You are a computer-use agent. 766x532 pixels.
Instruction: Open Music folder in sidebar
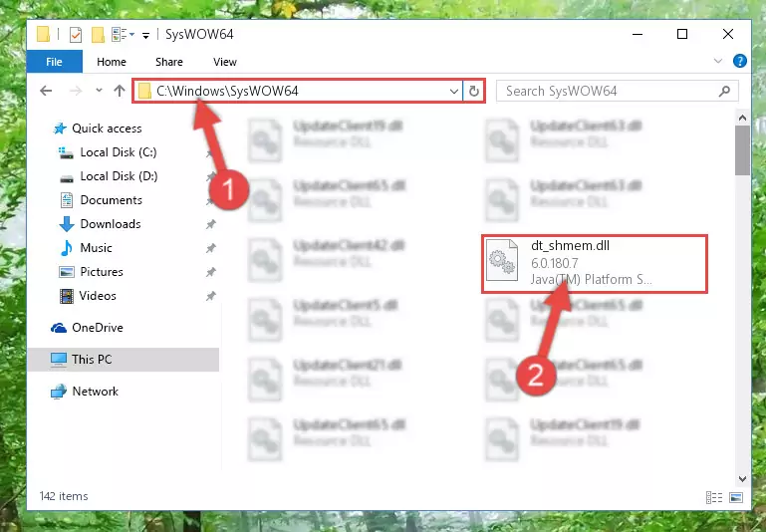(x=96, y=248)
